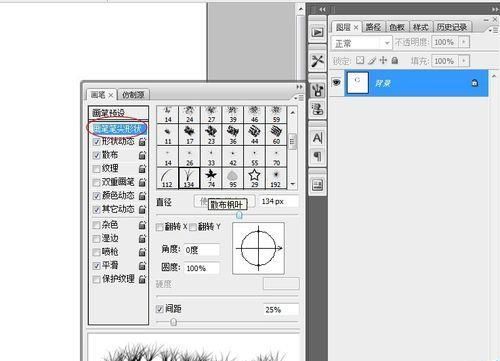500x361 pixels.
Task: Switch to the 历史记录 tab
Action: point(452,27)
